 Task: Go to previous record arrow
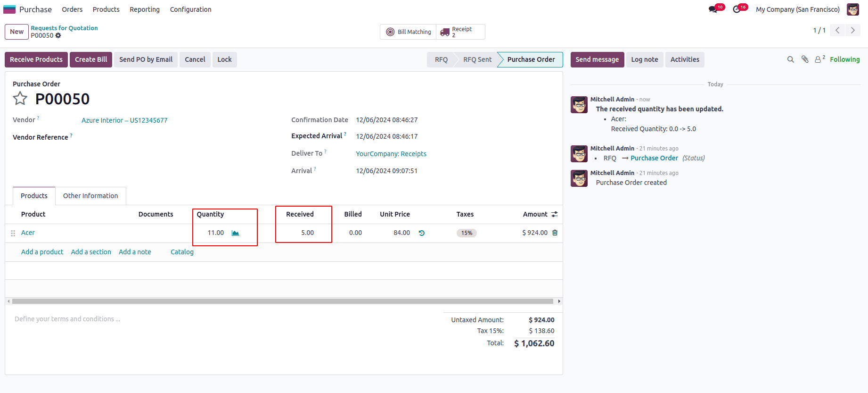click(x=837, y=30)
